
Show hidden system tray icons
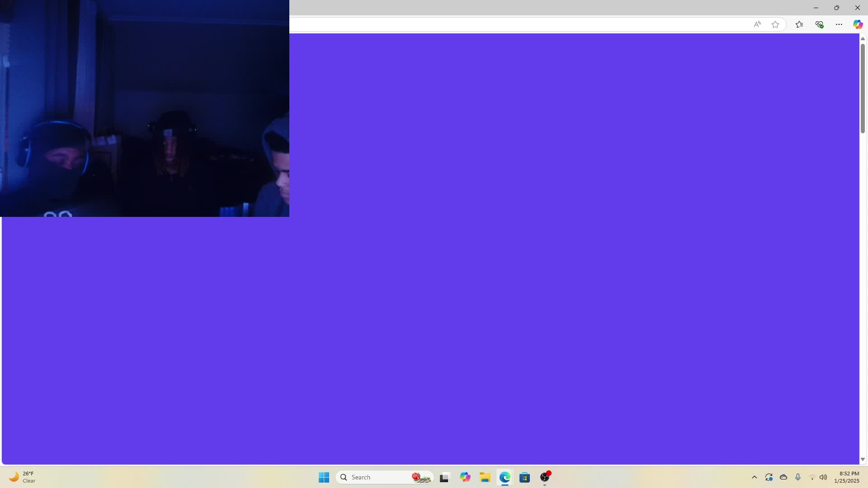pos(755,477)
